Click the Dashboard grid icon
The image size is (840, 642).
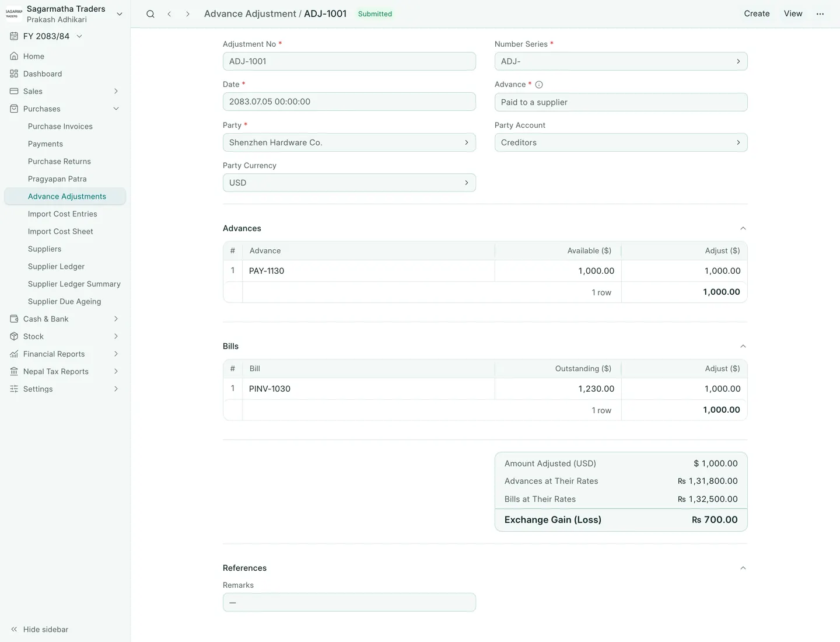[14, 74]
